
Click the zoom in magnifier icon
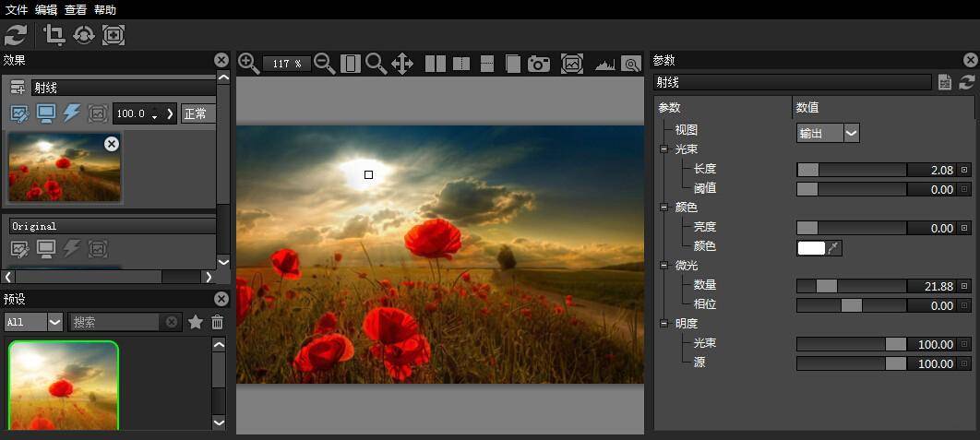pyautogui.click(x=248, y=64)
